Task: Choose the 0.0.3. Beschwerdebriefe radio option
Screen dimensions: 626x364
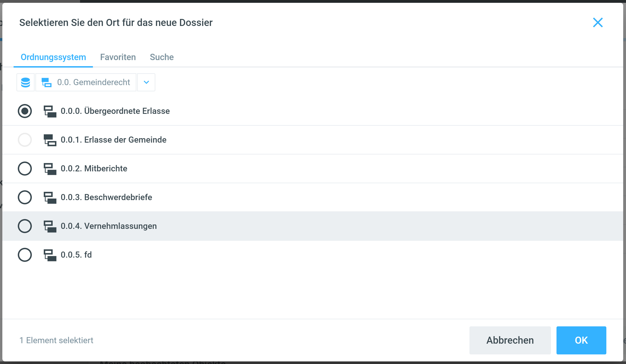Action: click(25, 198)
